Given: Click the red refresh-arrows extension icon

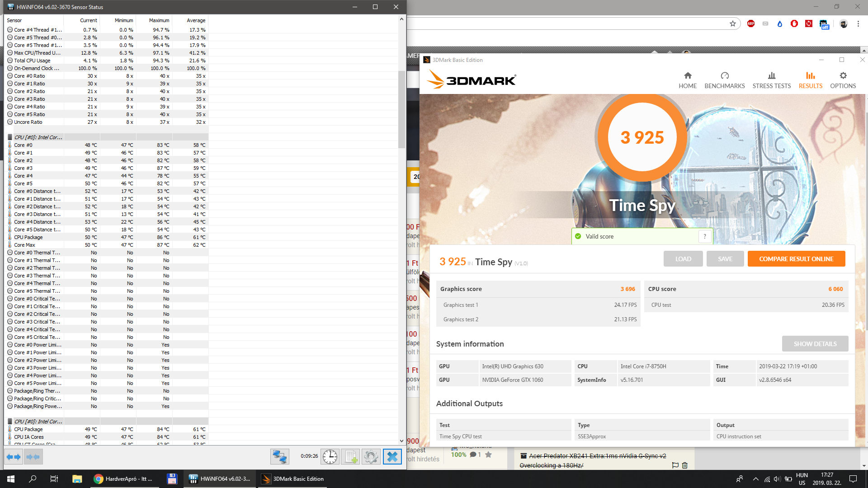Looking at the screenshot, I should pyautogui.click(x=809, y=23).
